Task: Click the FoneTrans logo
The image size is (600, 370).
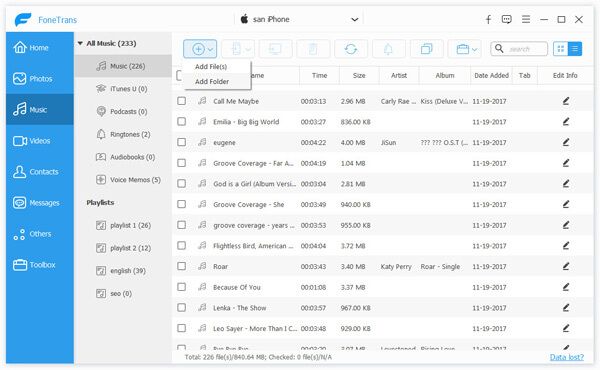Action: pyautogui.click(x=23, y=20)
